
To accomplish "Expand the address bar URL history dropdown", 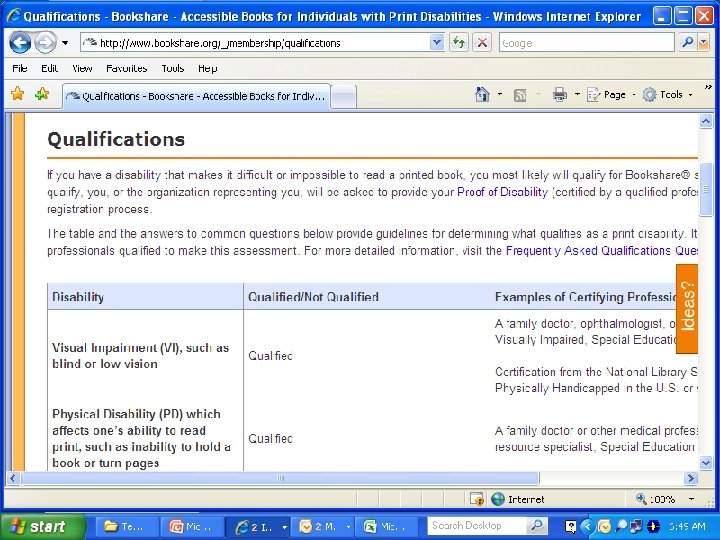I will click(x=437, y=43).
